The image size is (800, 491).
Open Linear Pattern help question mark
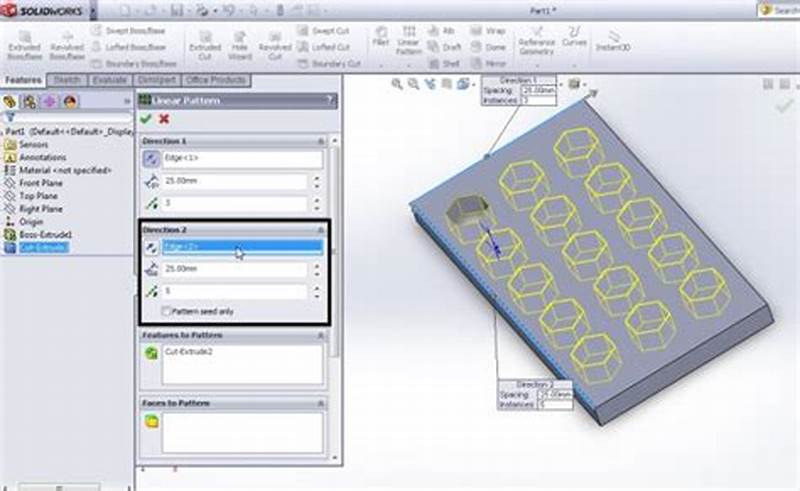(x=331, y=101)
